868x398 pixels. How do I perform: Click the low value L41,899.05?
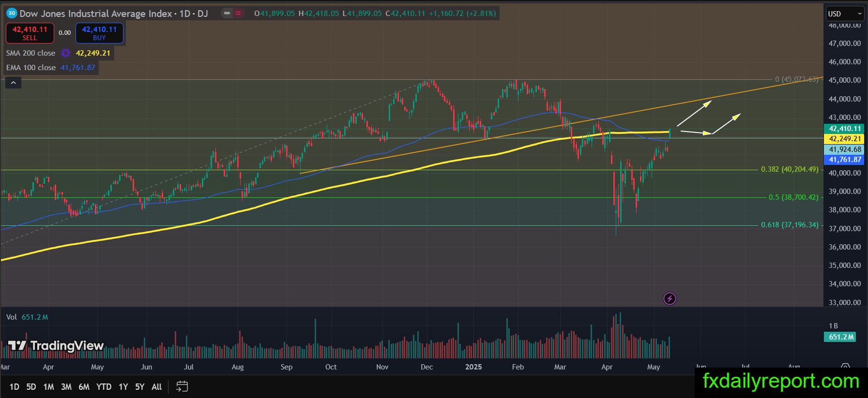point(362,14)
